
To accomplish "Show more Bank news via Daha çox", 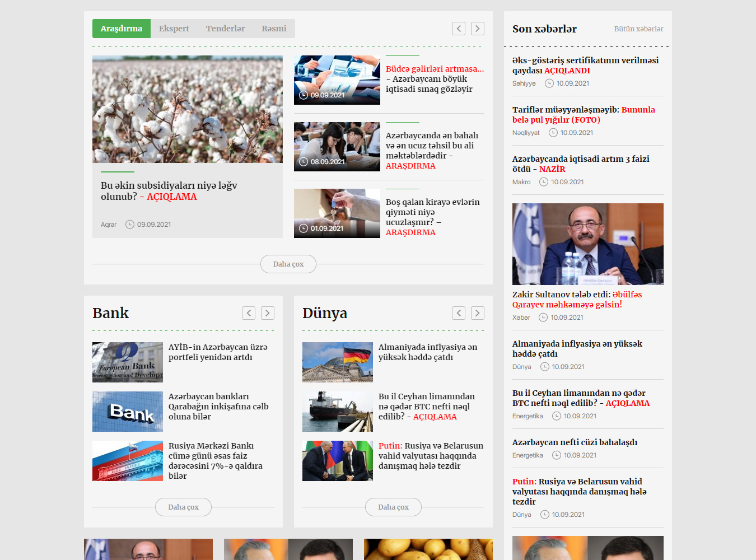I will (x=183, y=507).
